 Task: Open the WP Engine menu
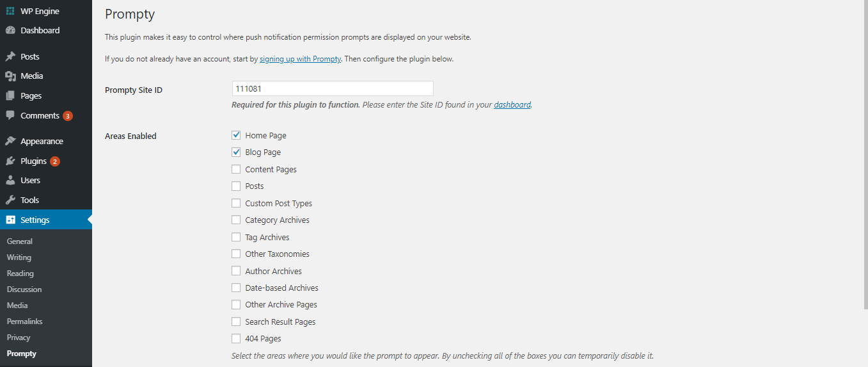click(x=46, y=10)
